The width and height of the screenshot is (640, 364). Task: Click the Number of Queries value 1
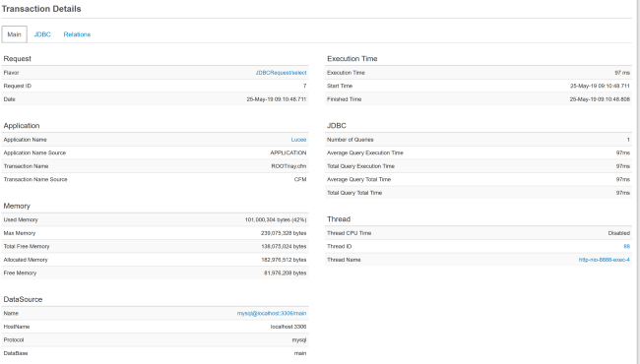pyautogui.click(x=628, y=140)
